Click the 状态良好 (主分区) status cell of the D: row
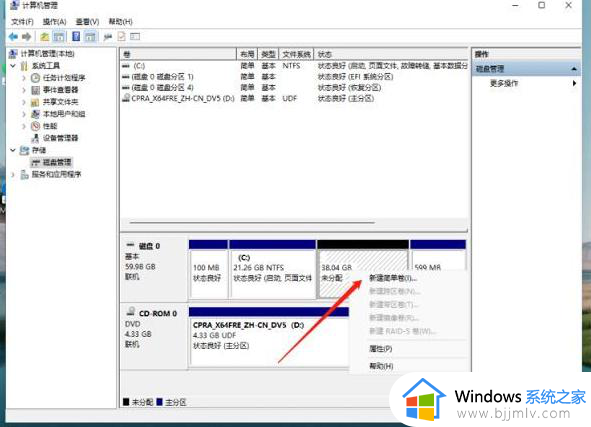The height and width of the screenshot is (427, 591). point(346,98)
